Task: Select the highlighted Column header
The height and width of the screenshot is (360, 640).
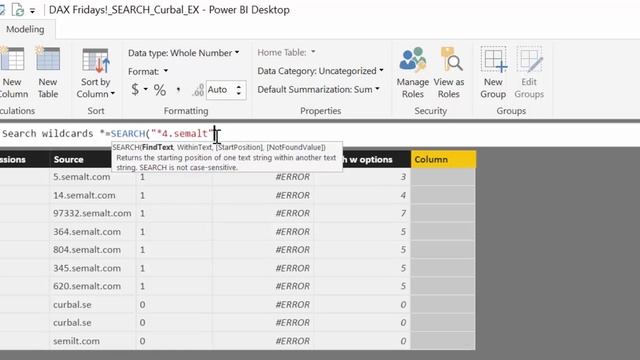Action: pos(443,160)
